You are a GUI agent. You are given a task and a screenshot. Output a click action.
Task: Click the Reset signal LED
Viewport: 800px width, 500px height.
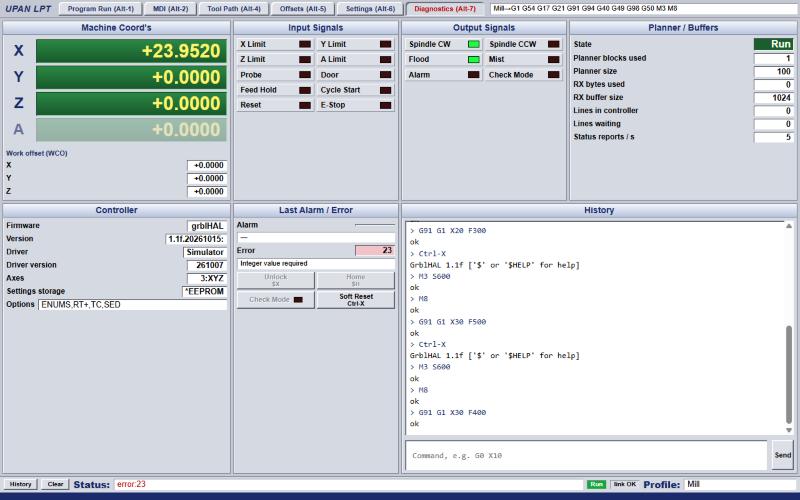[305, 105]
